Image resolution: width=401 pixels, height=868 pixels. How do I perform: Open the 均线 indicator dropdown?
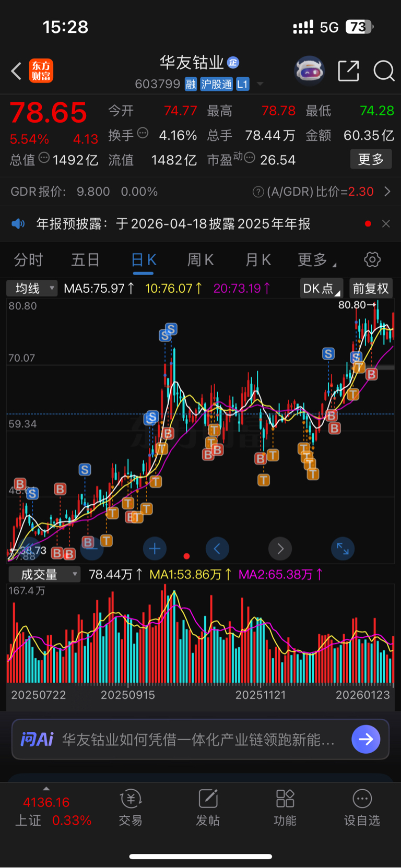[31, 288]
